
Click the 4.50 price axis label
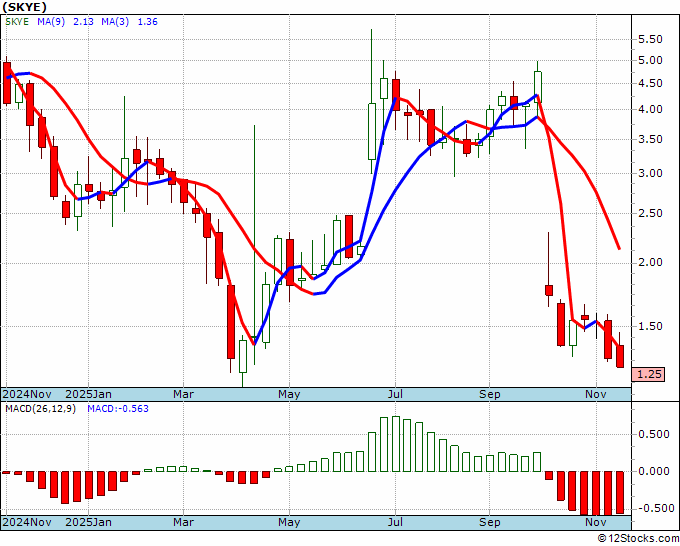[651, 83]
